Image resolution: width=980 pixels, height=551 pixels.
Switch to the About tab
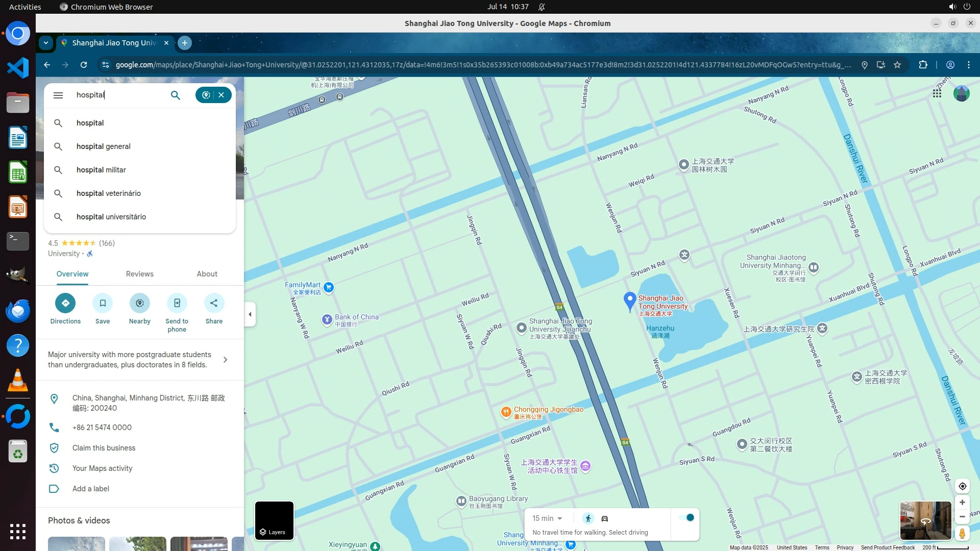click(207, 274)
